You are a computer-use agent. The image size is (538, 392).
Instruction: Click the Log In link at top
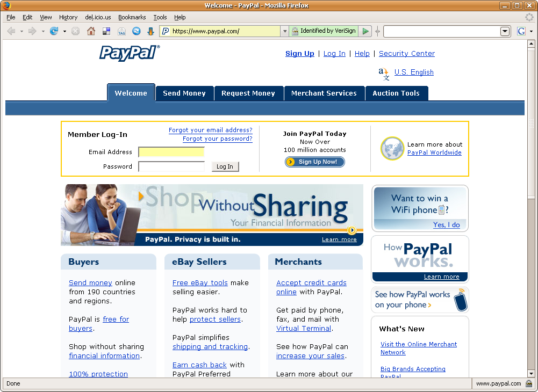[x=334, y=54]
